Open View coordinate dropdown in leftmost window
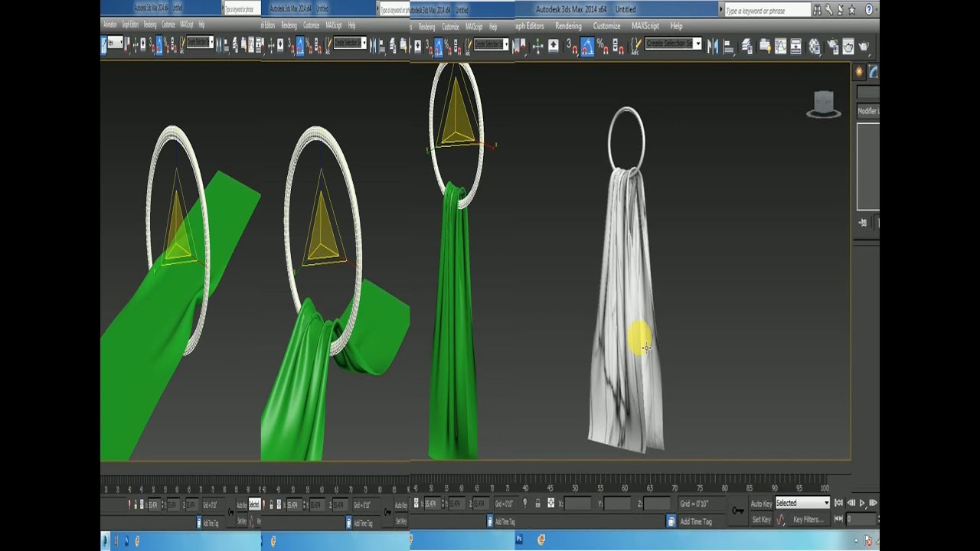This screenshot has height=551, width=980. coord(115,43)
